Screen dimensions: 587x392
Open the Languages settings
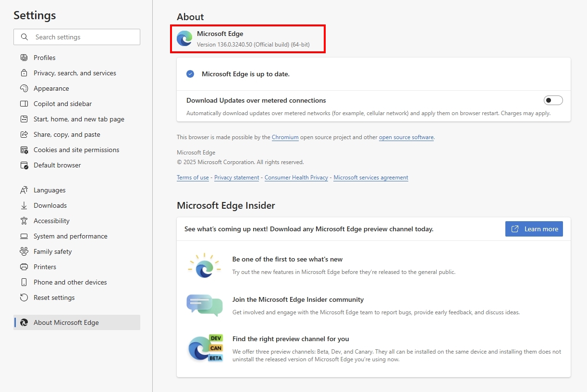click(x=77, y=190)
